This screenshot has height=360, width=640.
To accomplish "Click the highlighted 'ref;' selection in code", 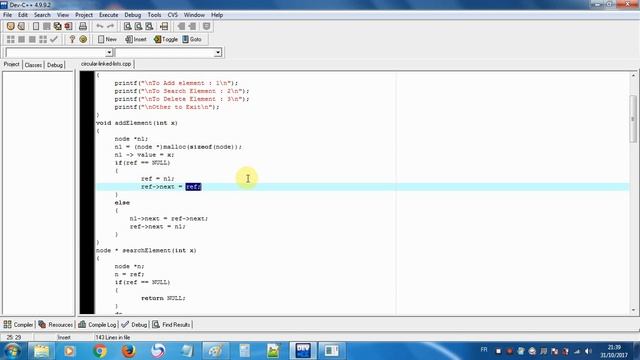I will coord(193,187).
